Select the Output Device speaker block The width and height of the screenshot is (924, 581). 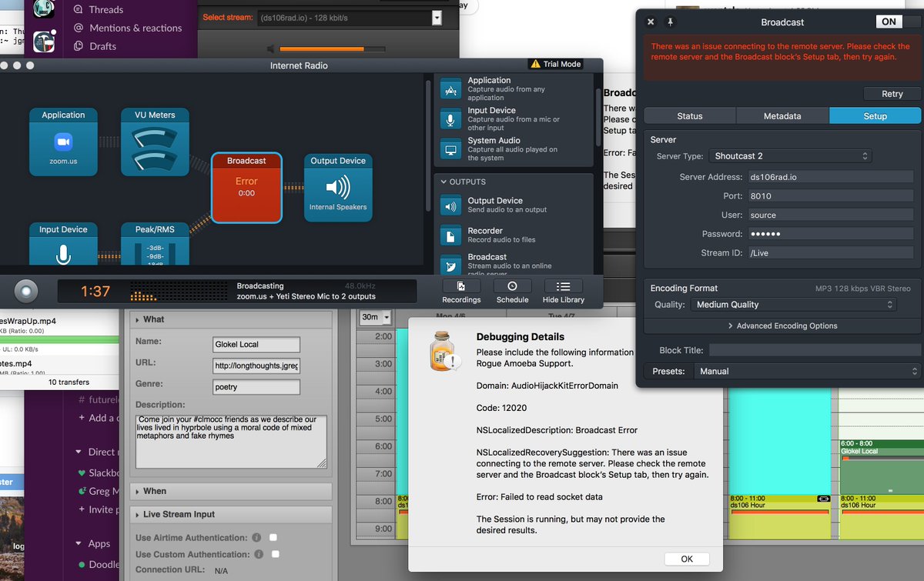coord(338,187)
